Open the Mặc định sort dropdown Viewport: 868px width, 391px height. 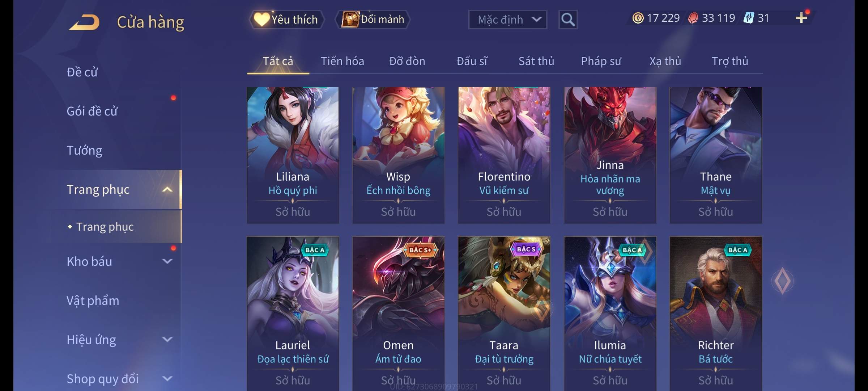point(507,20)
